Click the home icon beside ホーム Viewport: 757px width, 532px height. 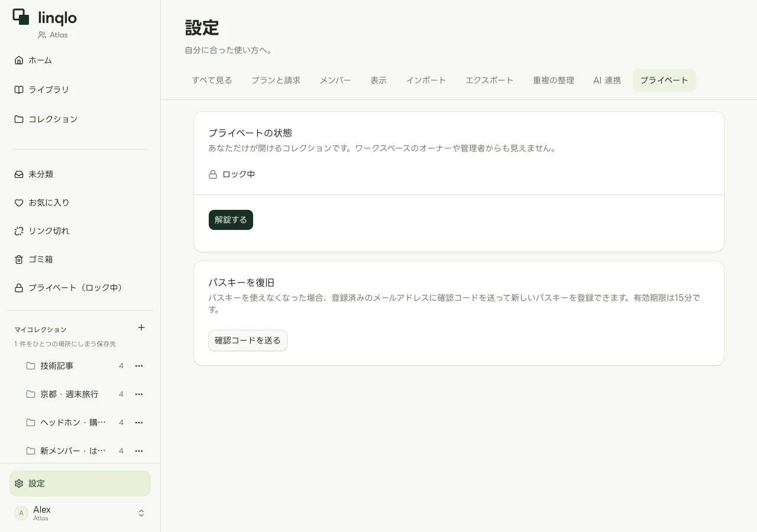(19, 60)
